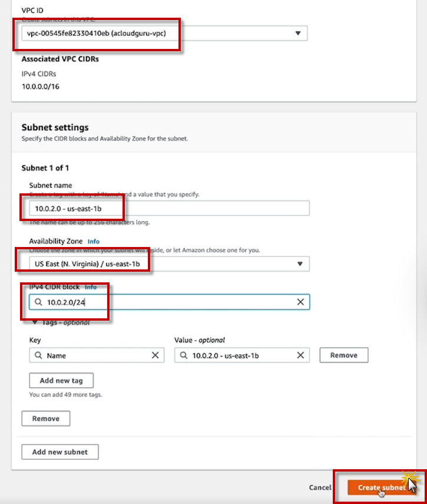Screen dimensions: 427x504
Task: Click Add new subnet
Action: click(x=60, y=452)
